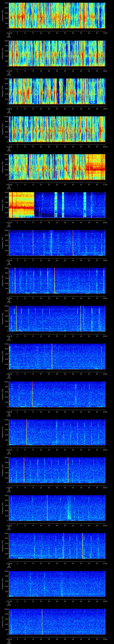Click the red spike near 4 s in the 0:23:00 spectrogram
114x644 pixels.
click(x=15, y=280)
